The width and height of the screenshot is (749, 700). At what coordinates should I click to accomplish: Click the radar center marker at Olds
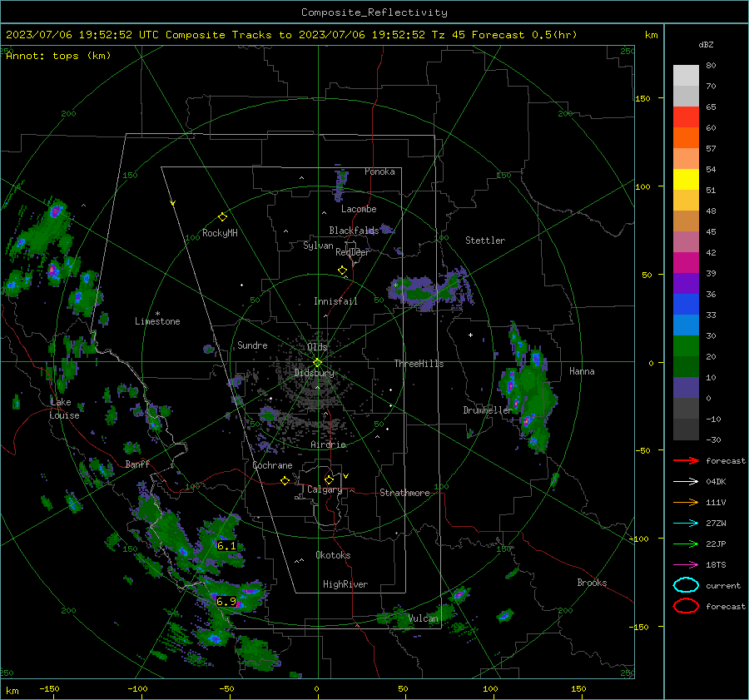pyautogui.click(x=318, y=362)
